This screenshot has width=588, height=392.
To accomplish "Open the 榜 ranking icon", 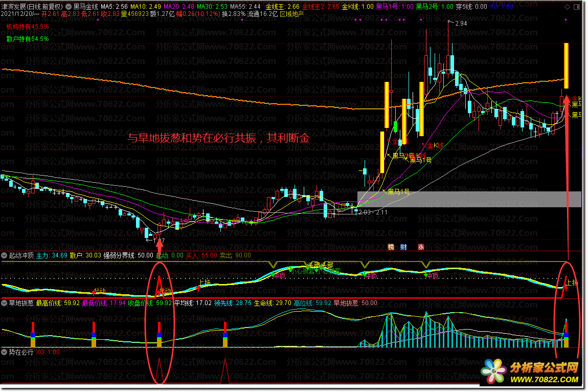I will (391, 247).
